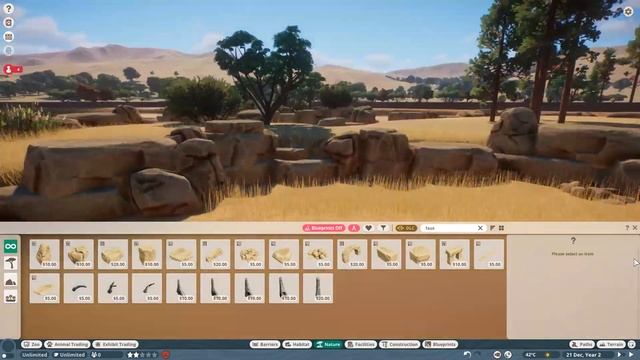Image resolution: width=640 pixels, height=360 pixels.
Task: Select the last rock spire priced $20.00
Action: [318, 289]
